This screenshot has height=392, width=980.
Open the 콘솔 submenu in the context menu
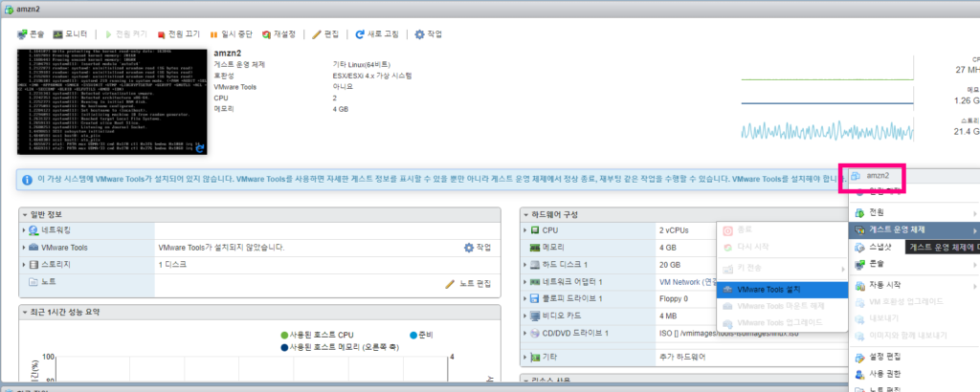(x=914, y=265)
